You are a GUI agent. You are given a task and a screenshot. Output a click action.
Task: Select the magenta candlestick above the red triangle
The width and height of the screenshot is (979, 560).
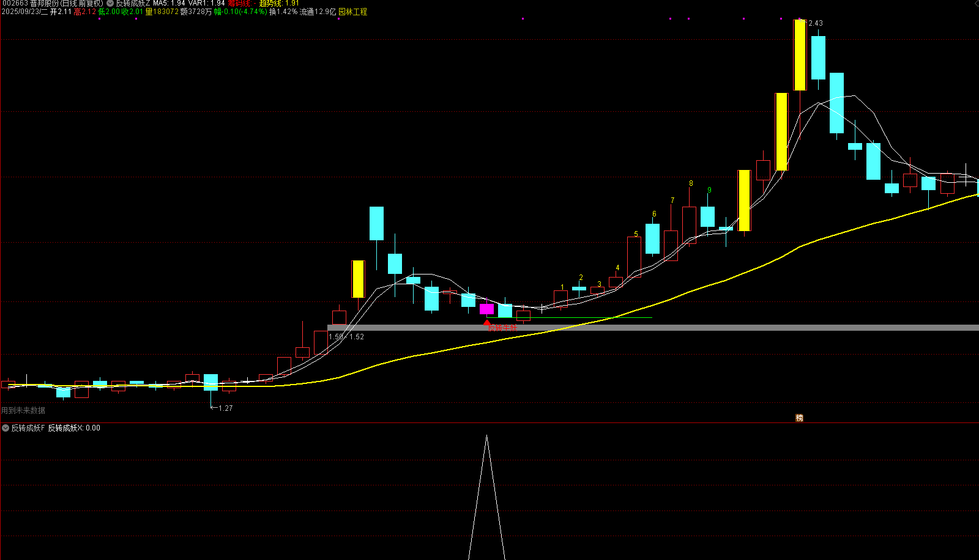(487, 309)
